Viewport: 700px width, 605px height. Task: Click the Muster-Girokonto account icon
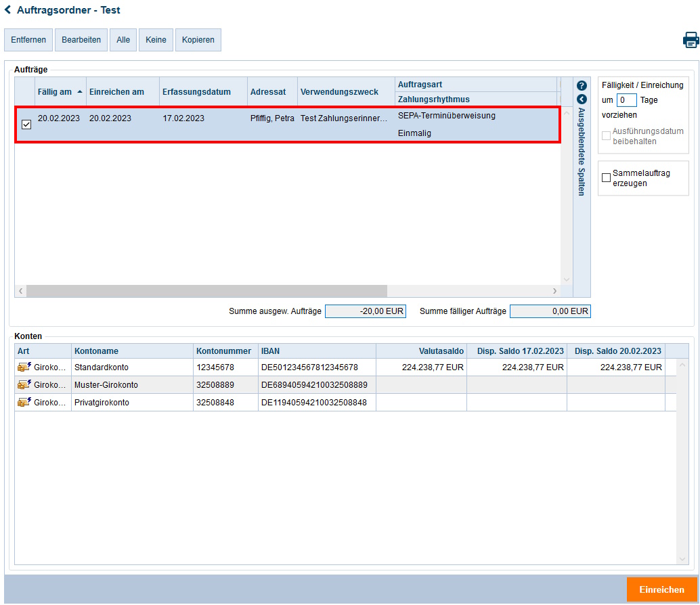pos(24,385)
